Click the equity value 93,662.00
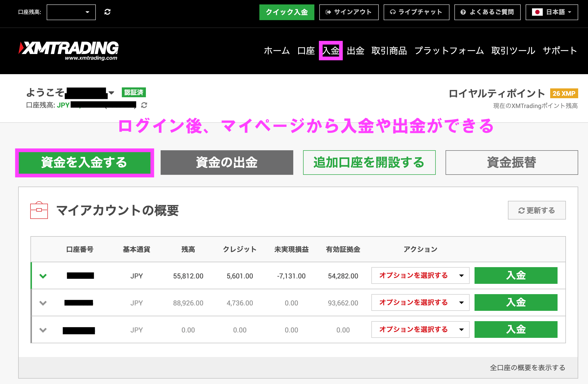This screenshot has height=384, width=588. 343,303
